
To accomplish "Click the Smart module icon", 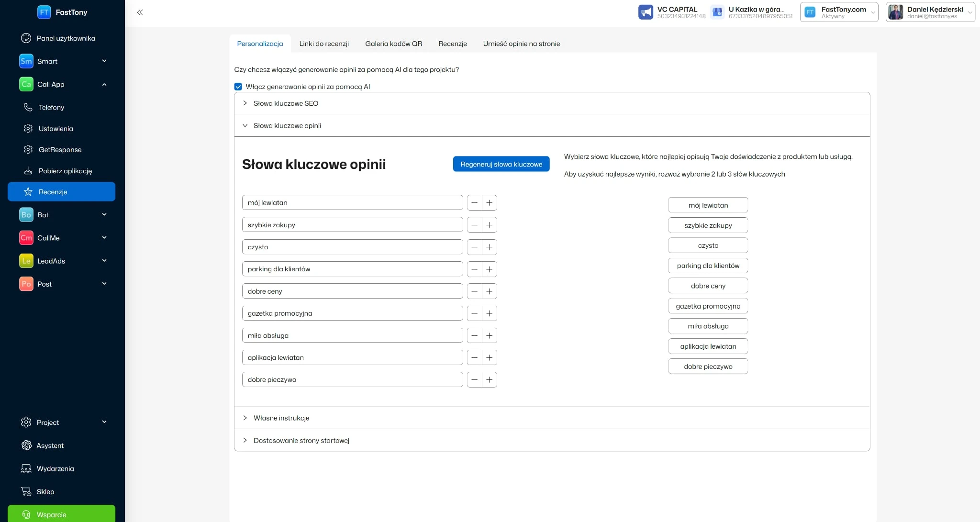I will (26, 61).
